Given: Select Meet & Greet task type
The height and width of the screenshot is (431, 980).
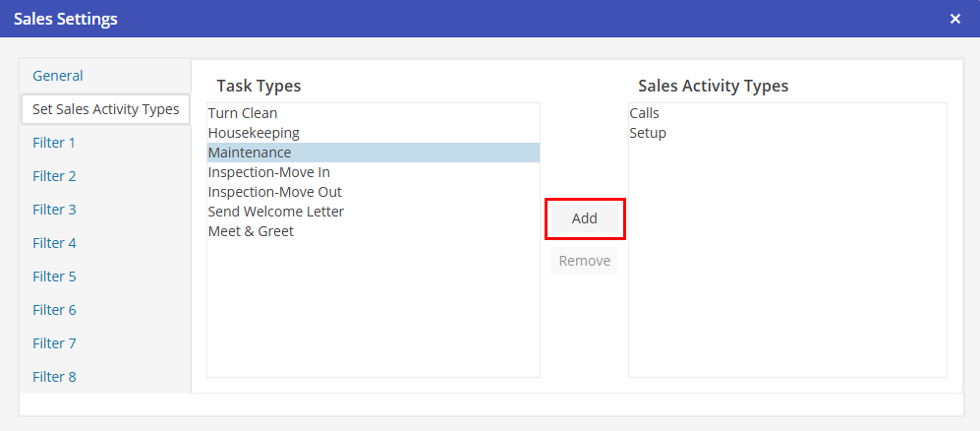Looking at the screenshot, I should pos(251,231).
